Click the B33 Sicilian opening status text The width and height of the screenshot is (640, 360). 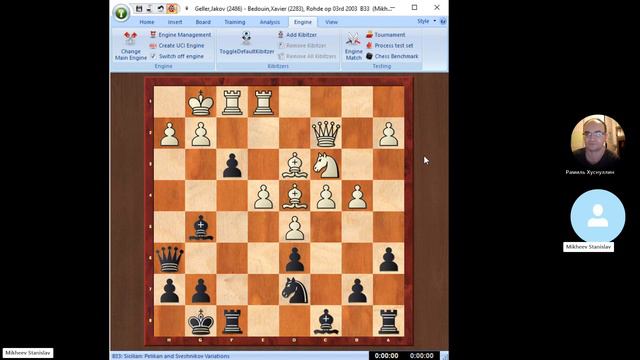171,356
